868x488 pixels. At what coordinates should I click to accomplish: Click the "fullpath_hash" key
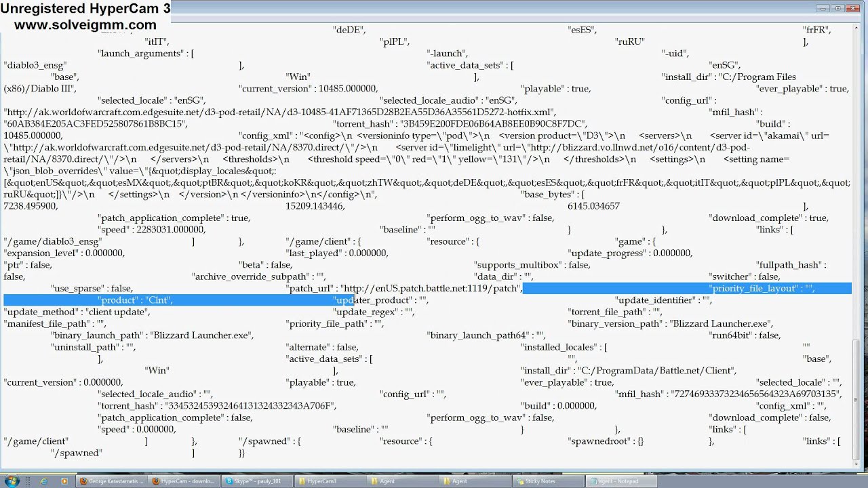click(x=786, y=265)
